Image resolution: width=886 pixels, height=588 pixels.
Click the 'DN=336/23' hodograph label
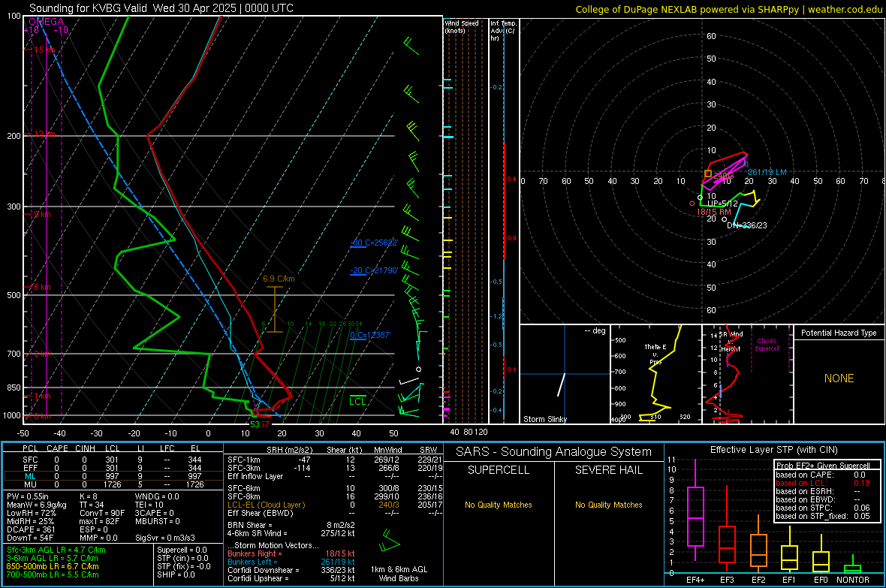pos(747,225)
